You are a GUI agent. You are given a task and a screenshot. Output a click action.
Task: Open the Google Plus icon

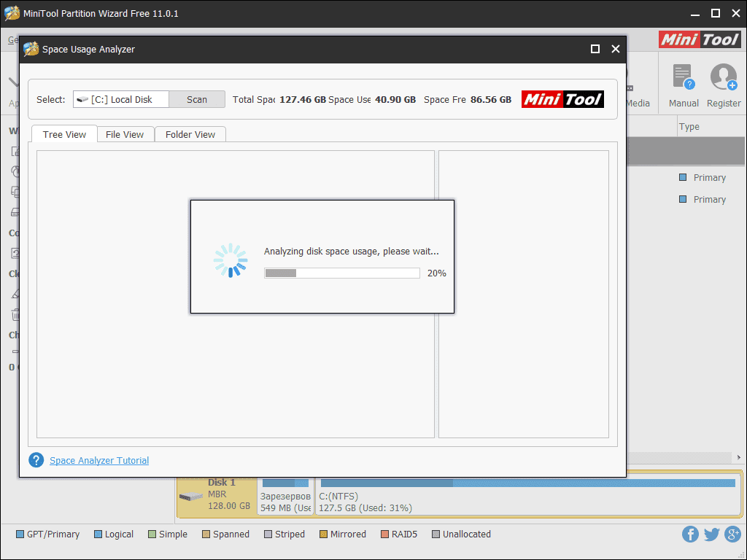pyautogui.click(x=732, y=534)
